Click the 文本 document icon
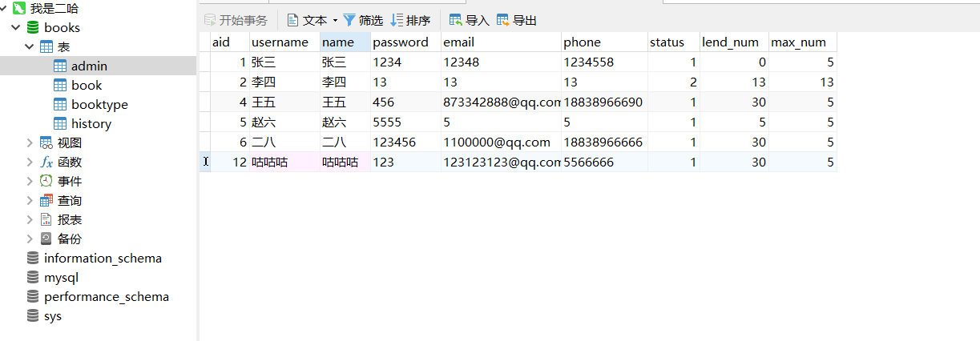Screen dimensions: 980x341 [292, 20]
